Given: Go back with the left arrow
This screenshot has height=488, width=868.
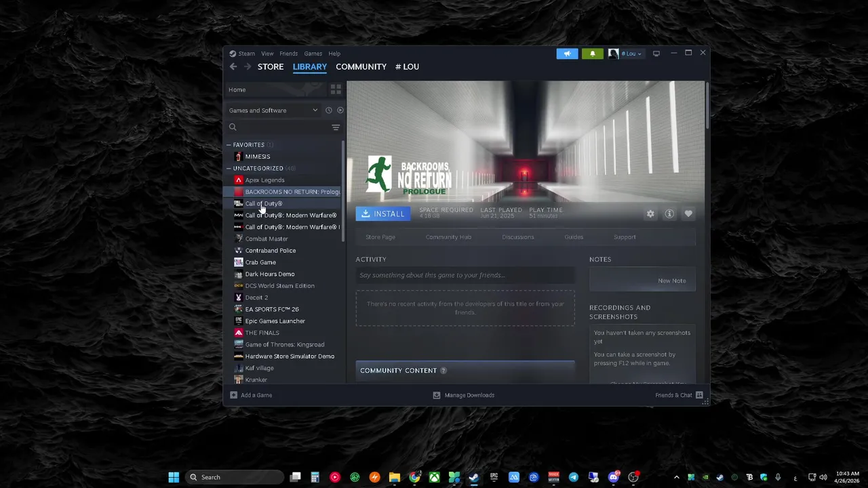Looking at the screenshot, I should click(x=233, y=66).
